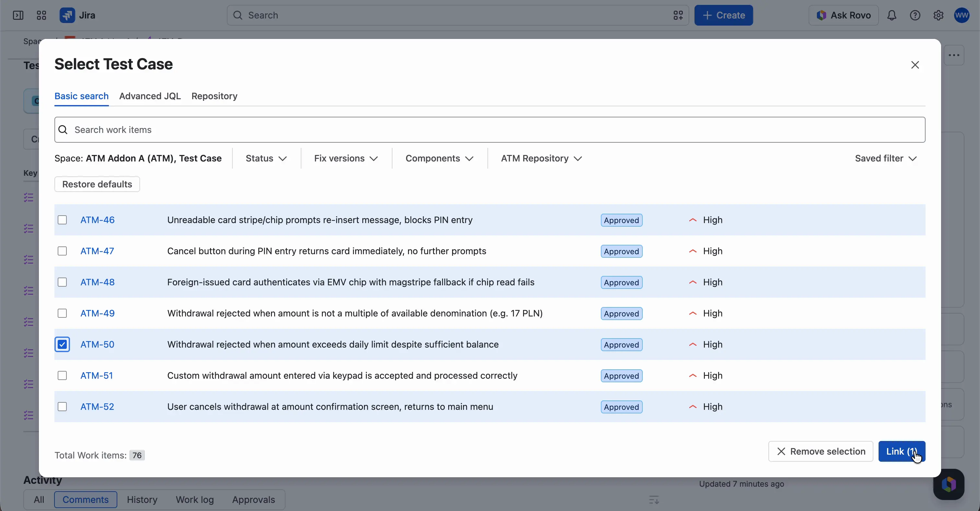Image resolution: width=980 pixels, height=511 pixels.
Task: Expand the Fix versions dropdown
Action: tap(346, 158)
